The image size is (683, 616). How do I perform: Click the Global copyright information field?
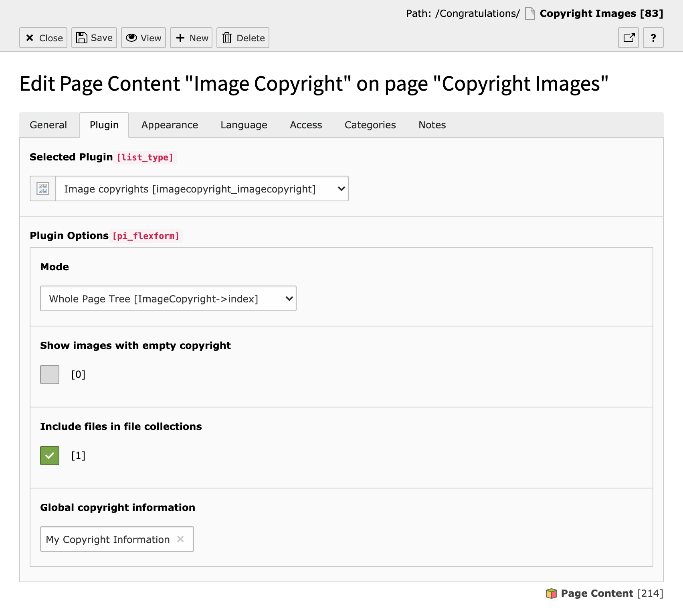click(108, 539)
